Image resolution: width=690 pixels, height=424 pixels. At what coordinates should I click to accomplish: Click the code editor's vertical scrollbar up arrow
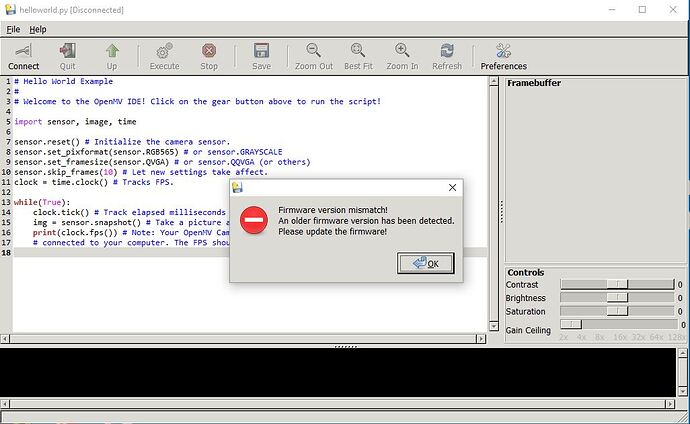click(494, 81)
